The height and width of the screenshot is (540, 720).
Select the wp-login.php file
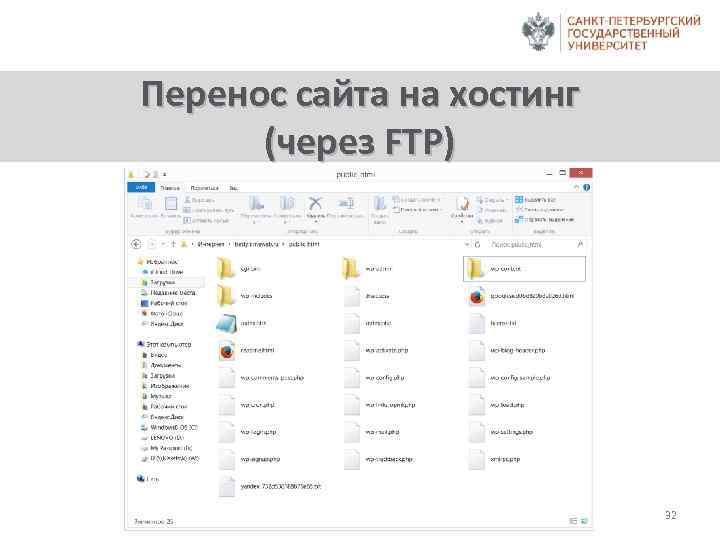point(248,432)
